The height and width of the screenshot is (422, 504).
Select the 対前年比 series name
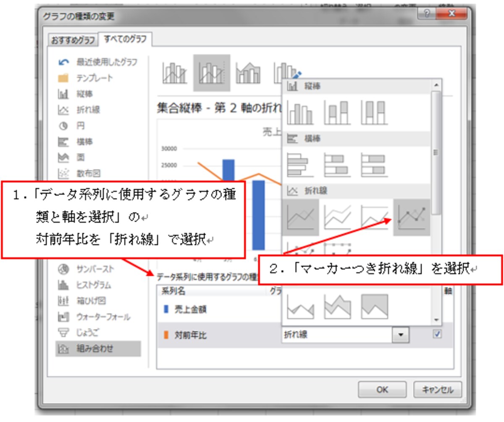pyautogui.click(x=190, y=335)
